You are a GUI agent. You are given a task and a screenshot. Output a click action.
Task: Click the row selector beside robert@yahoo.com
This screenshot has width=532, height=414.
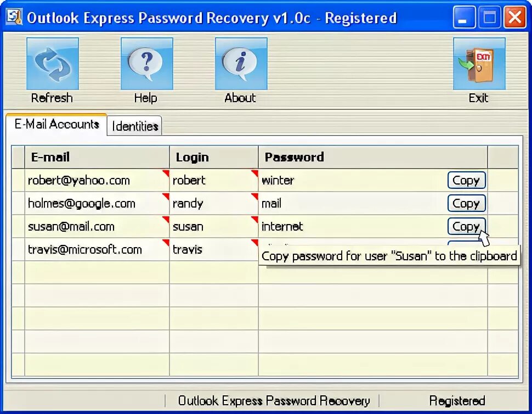coord(18,180)
